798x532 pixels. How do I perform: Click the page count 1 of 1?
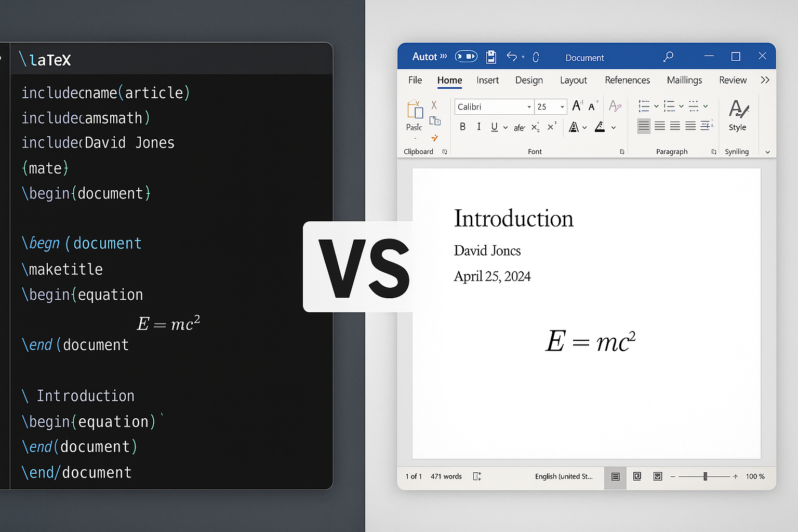coord(414,476)
